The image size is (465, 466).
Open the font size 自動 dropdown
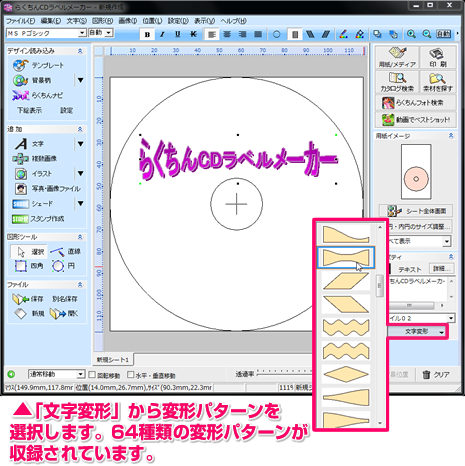coord(109,33)
